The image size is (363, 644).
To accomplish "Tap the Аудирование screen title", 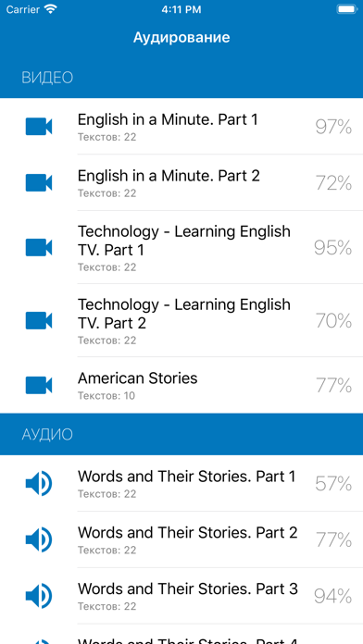I will pyautogui.click(x=181, y=37).
